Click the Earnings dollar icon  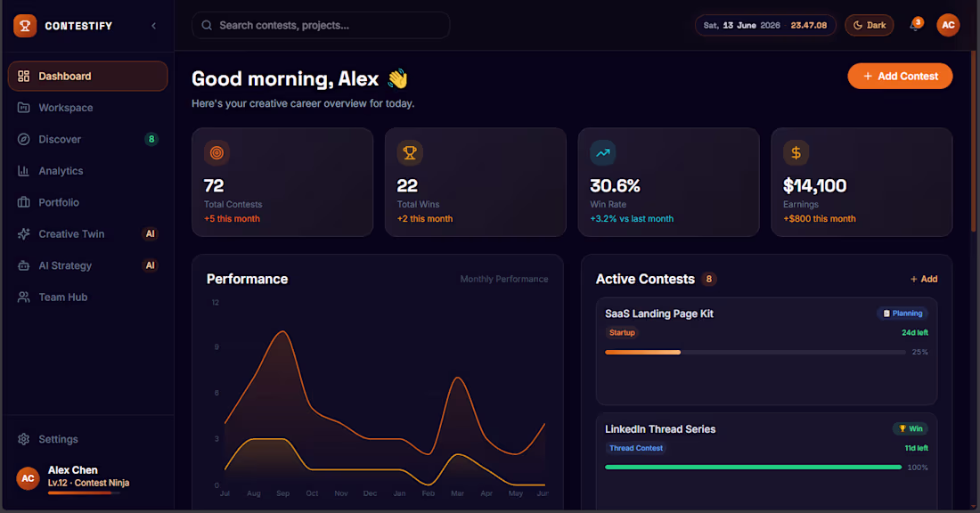pyautogui.click(x=796, y=152)
